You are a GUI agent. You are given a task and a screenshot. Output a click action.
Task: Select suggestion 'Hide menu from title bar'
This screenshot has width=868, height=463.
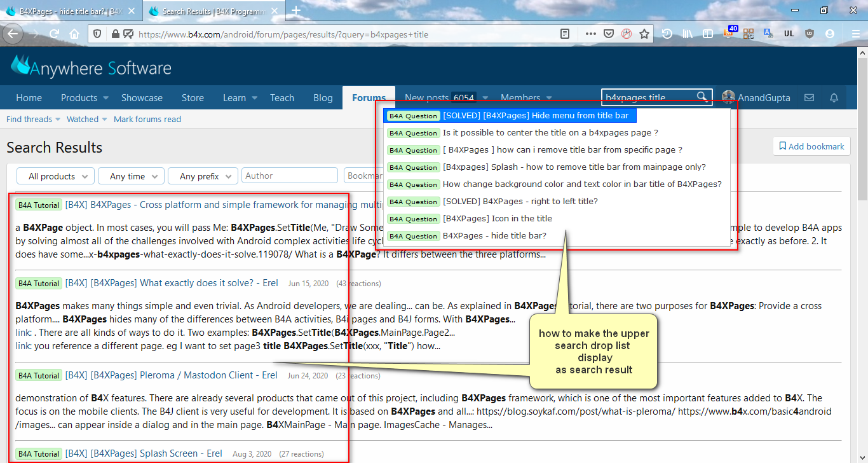click(510, 116)
